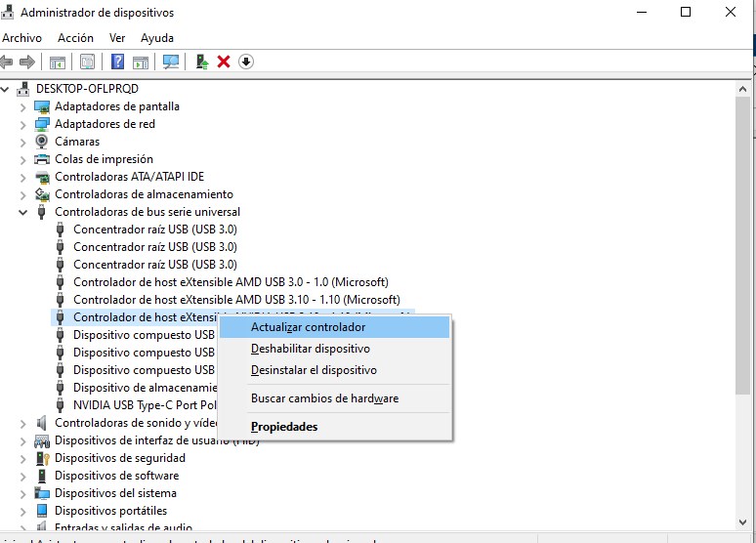Click the green Update driver toolbar icon
Viewport: 756px width, 543px height.
coord(202,62)
